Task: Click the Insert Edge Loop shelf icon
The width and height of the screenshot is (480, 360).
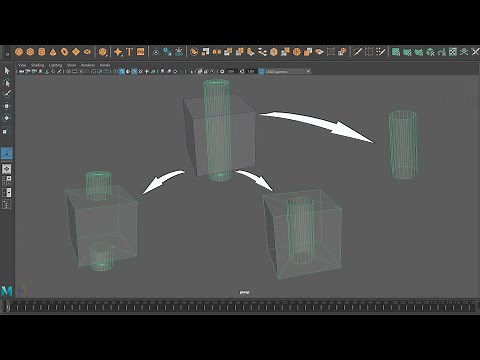Action: (369, 52)
